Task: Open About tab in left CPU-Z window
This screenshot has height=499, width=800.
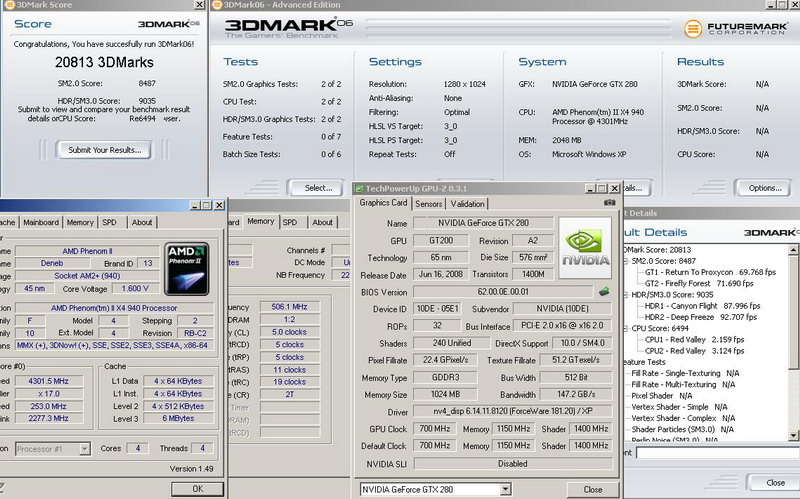Action: (142, 222)
